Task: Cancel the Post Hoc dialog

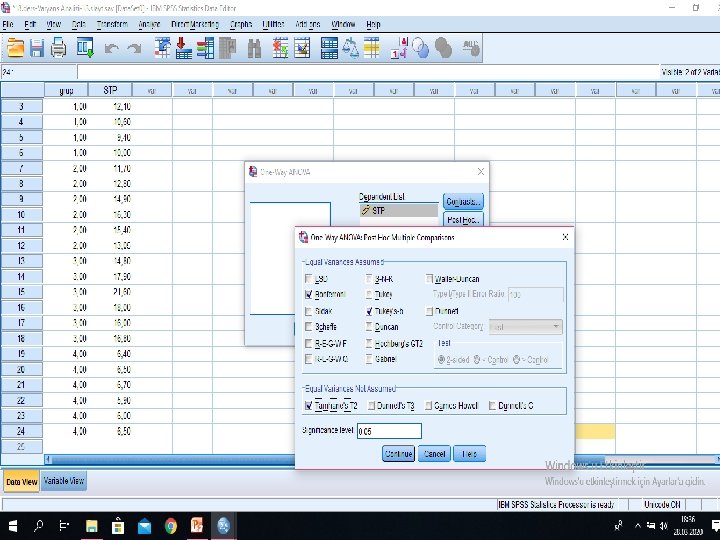Action: [x=434, y=454]
